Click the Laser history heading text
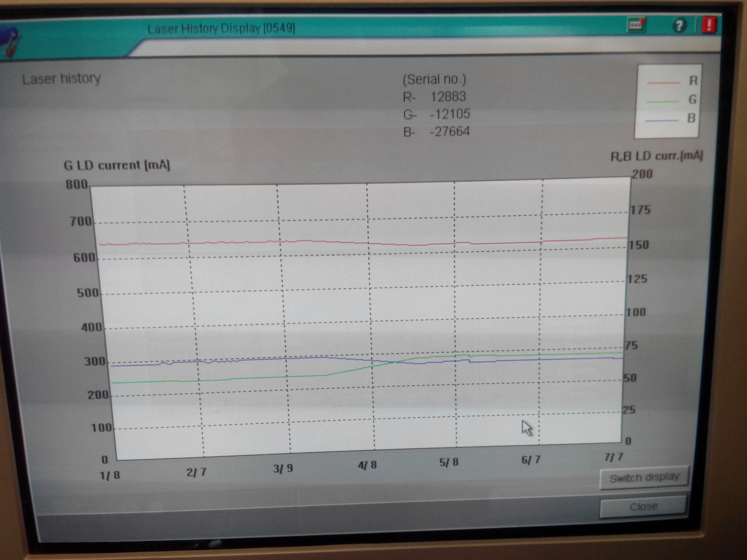The image size is (747, 560). (62, 79)
